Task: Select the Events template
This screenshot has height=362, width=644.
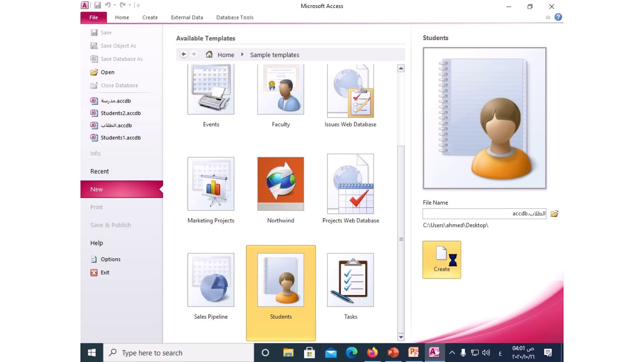Action: point(211,96)
